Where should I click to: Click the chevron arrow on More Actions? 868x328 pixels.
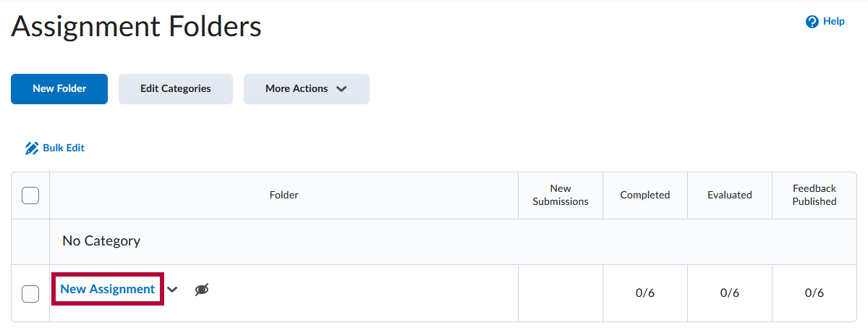tap(341, 89)
